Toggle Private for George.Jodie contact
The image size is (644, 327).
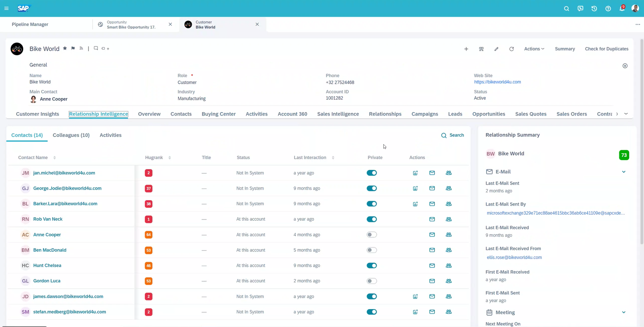(372, 188)
